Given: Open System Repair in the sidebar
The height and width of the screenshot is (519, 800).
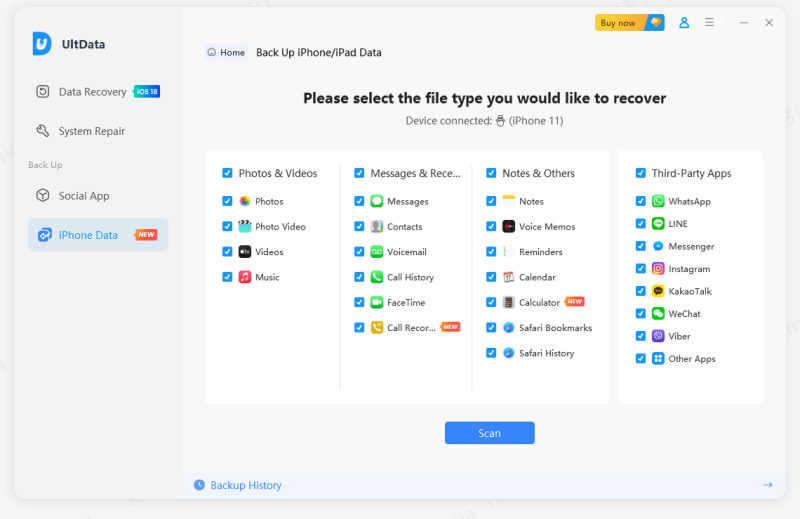Looking at the screenshot, I should tap(98, 131).
